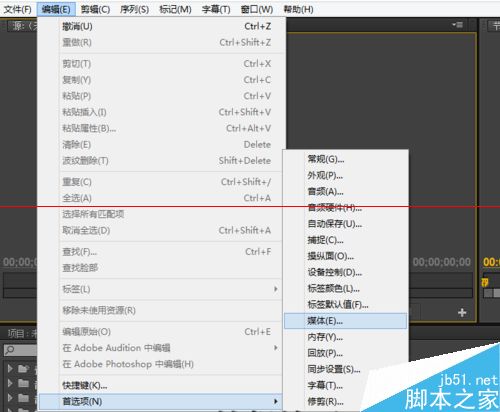500x412 pixels.
Task: Select 粘贴(P) menu entry
Action: tap(162, 96)
